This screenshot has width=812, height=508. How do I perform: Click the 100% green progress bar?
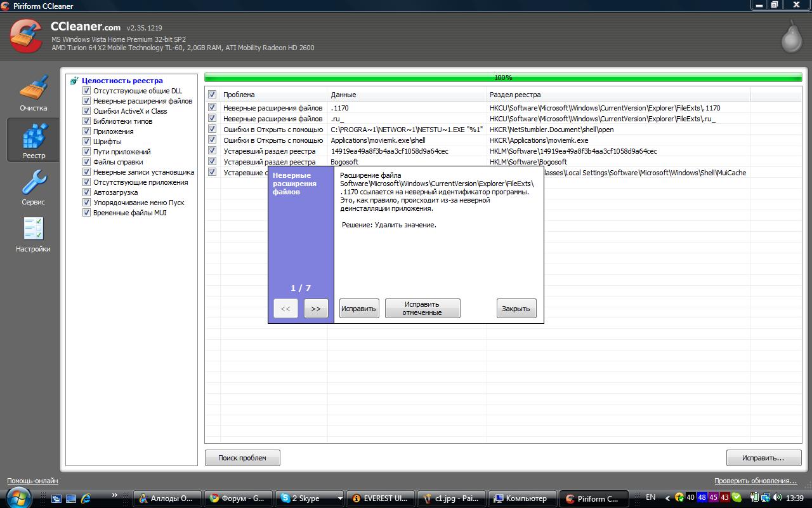click(x=503, y=77)
